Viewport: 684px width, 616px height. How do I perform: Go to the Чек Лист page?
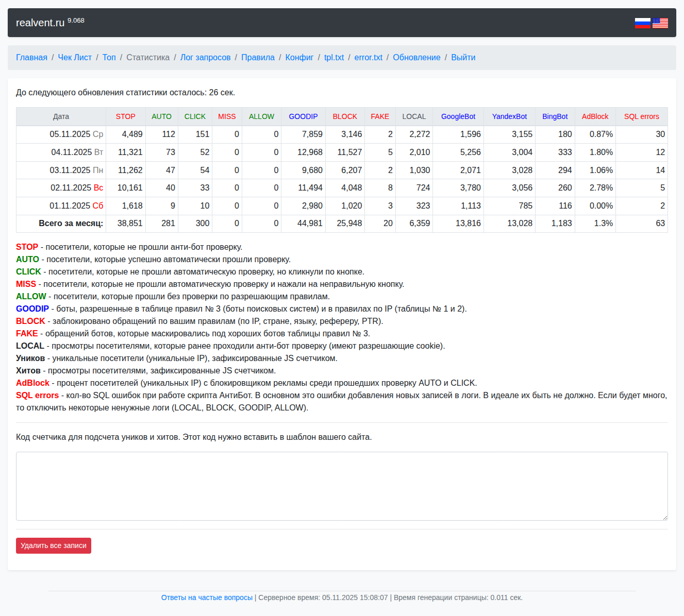pos(75,58)
